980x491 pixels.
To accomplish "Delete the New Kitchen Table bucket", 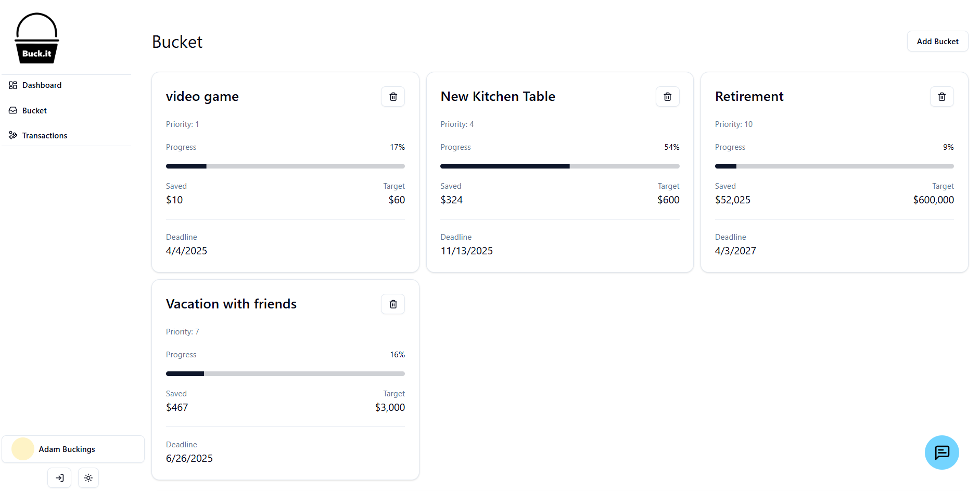I will pyautogui.click(x=667, y=97).
